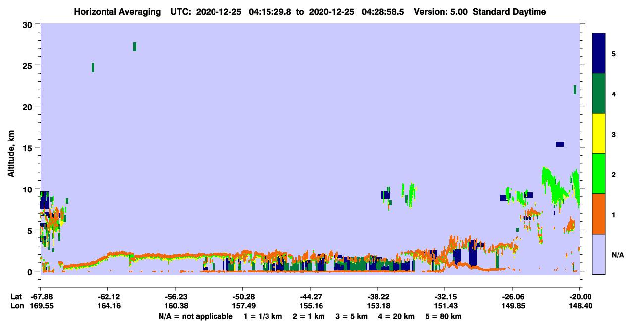Click the dark blue feature at 15 km altitude

click(x=560, y=144)
